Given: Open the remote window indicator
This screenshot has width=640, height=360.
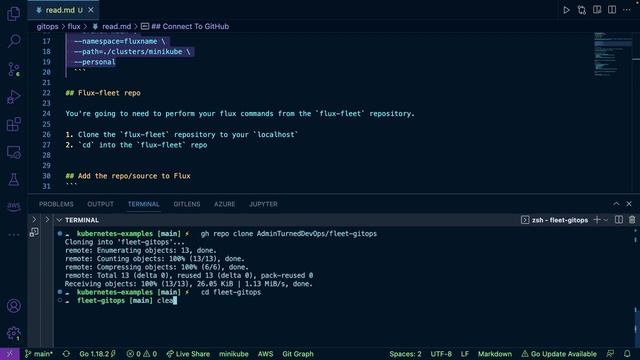Looking at the screenshot, I should click(10, 354).
